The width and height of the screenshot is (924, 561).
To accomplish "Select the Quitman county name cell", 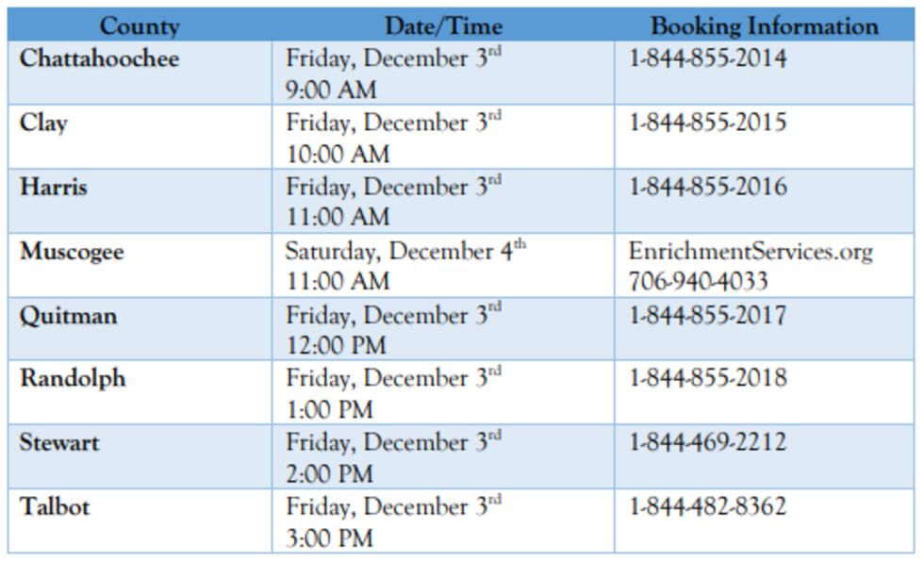I will click(x=68, y=315).
